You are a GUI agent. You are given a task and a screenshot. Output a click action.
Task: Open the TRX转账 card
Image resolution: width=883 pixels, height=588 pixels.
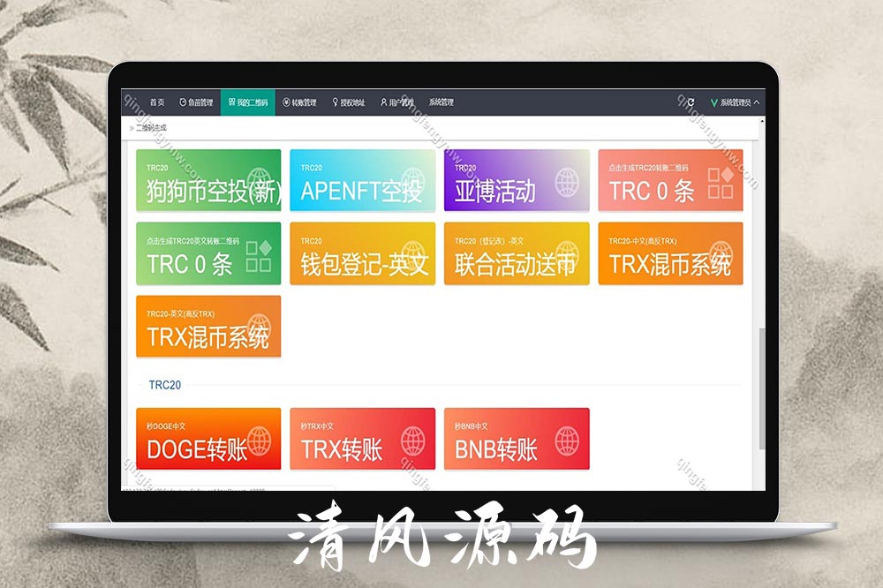click(363, 439)
